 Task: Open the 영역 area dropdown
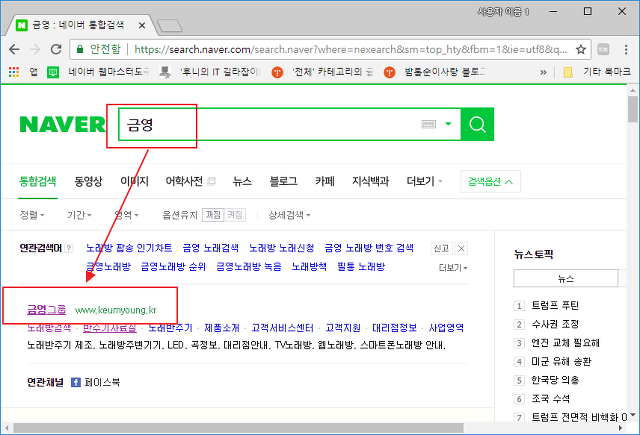point(127,215)
